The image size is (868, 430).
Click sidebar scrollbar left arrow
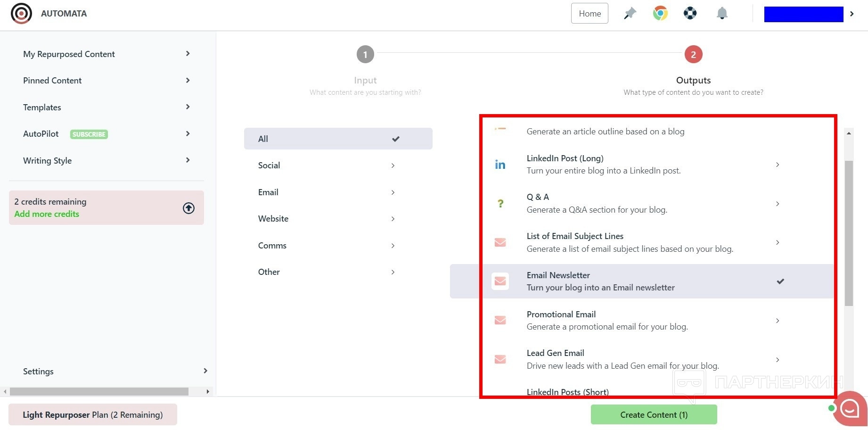point(5,391)
